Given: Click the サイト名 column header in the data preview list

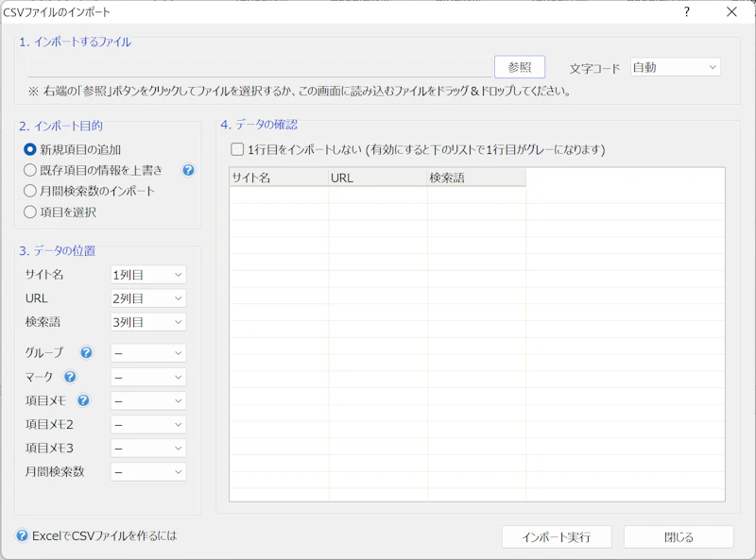Looking at the screenshot, I should click(x=279, y=178).
